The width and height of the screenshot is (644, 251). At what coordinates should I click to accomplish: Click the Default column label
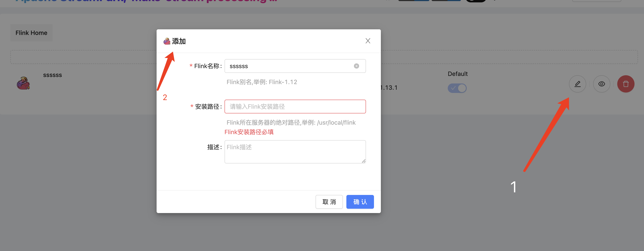457,74
